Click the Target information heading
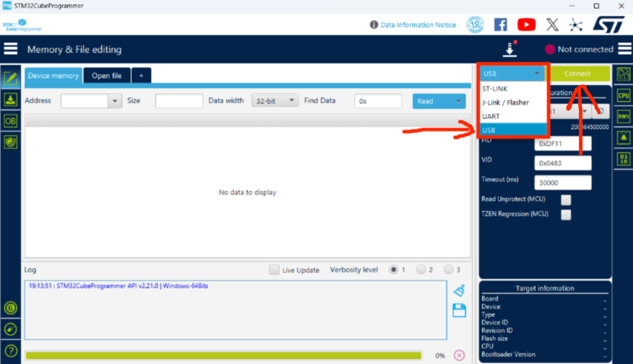The height and width of the screenshot is (364, 633). click(545, 288)
